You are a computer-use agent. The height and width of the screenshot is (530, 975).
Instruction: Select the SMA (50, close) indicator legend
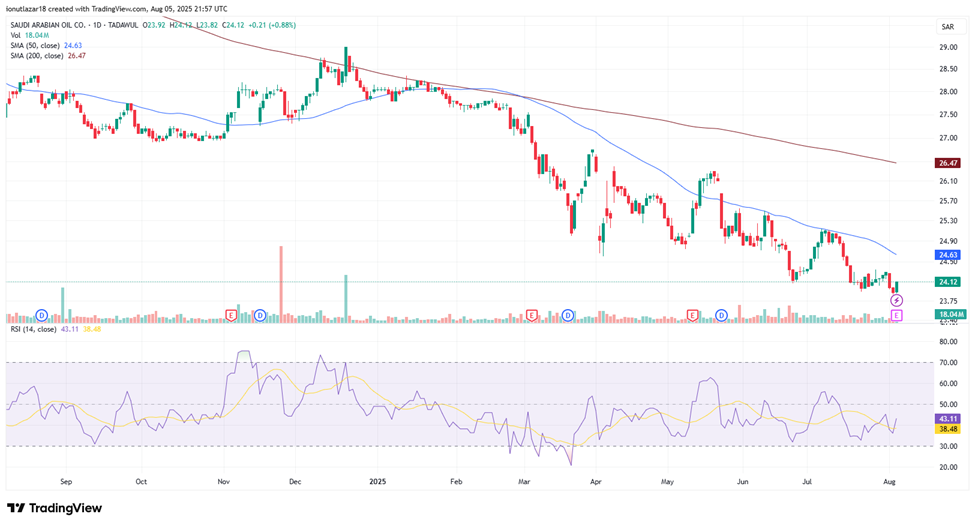tap(45, 45)
